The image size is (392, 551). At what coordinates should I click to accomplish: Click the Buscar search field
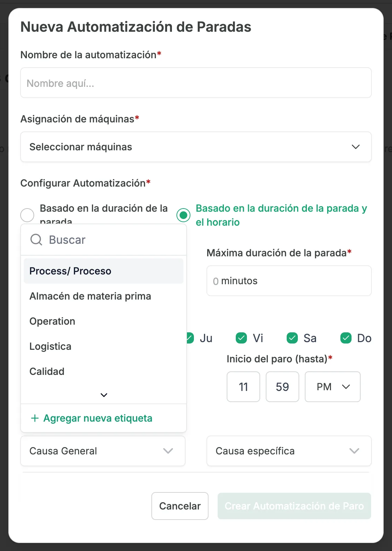(104, 240)
